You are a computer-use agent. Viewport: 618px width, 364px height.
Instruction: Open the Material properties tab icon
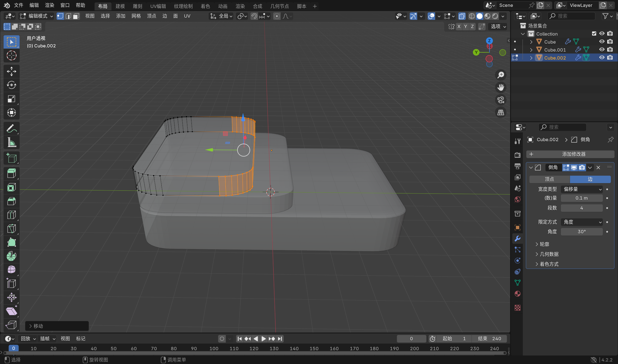[518, 294]
